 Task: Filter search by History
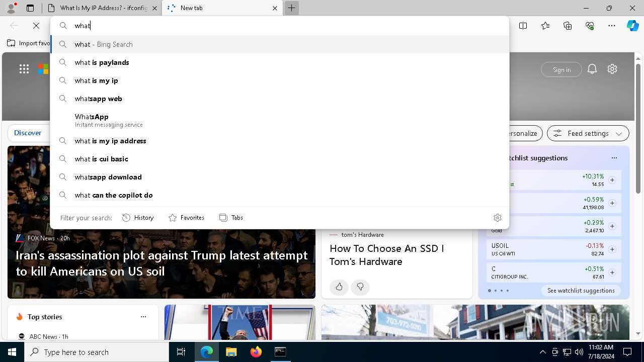point(138,218)
